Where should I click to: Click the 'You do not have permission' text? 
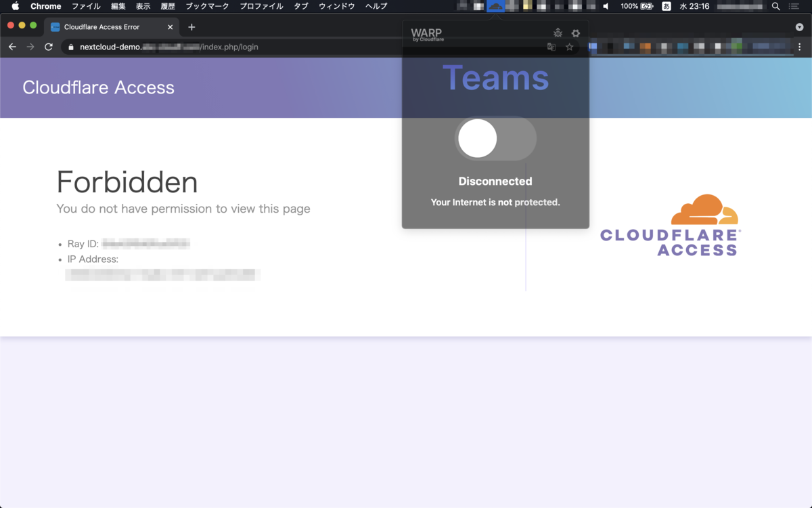(183, 209)
